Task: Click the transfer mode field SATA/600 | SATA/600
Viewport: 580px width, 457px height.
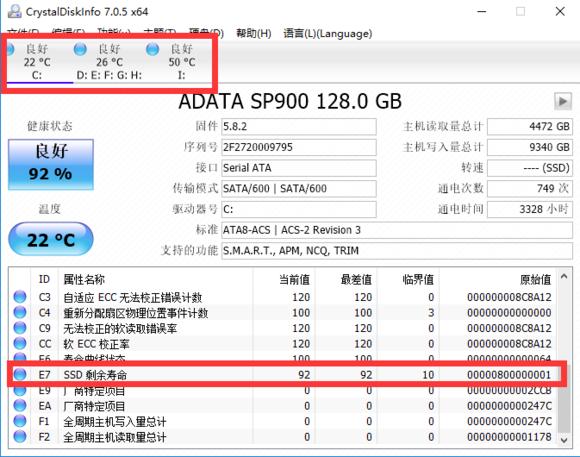Action: [299, 189]
